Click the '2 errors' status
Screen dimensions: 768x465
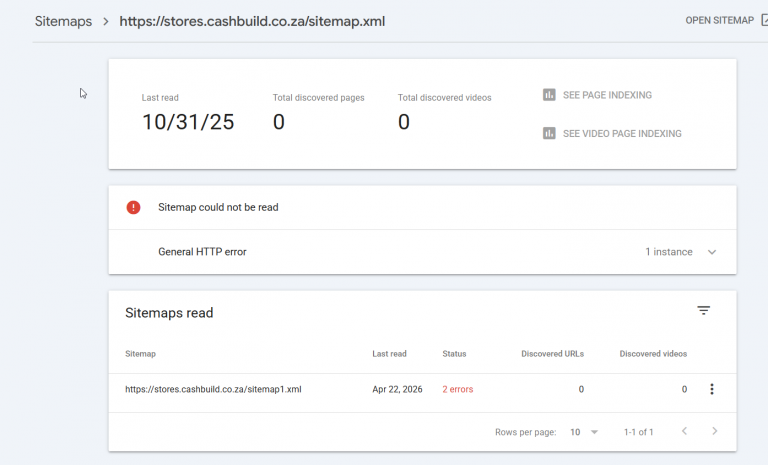click(x=457, y=390)
